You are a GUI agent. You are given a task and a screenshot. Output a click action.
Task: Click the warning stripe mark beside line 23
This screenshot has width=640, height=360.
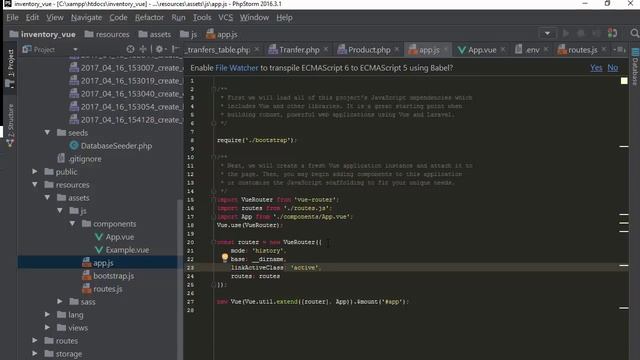pyautogui.click(x=624, y=265)
